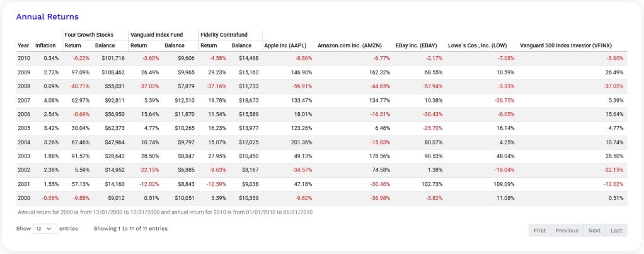Open the Show entries dropdown
644x254 pixels.
point(43,229)
